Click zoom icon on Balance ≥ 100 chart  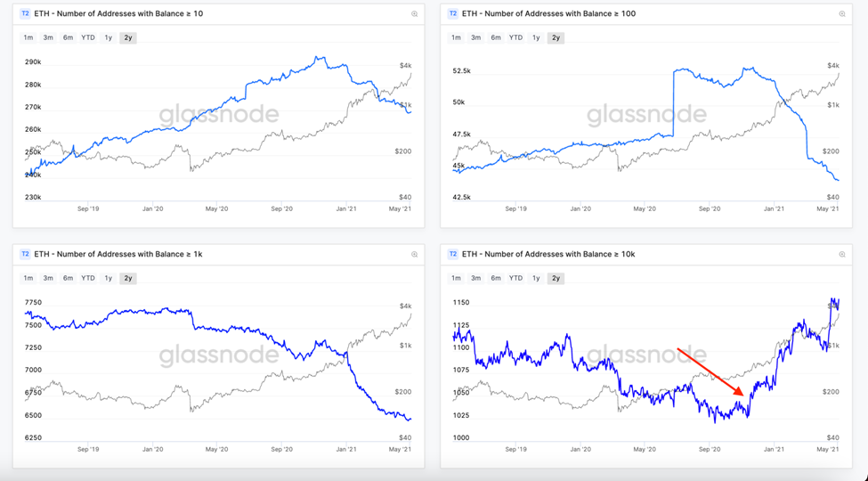coord(842,14)
